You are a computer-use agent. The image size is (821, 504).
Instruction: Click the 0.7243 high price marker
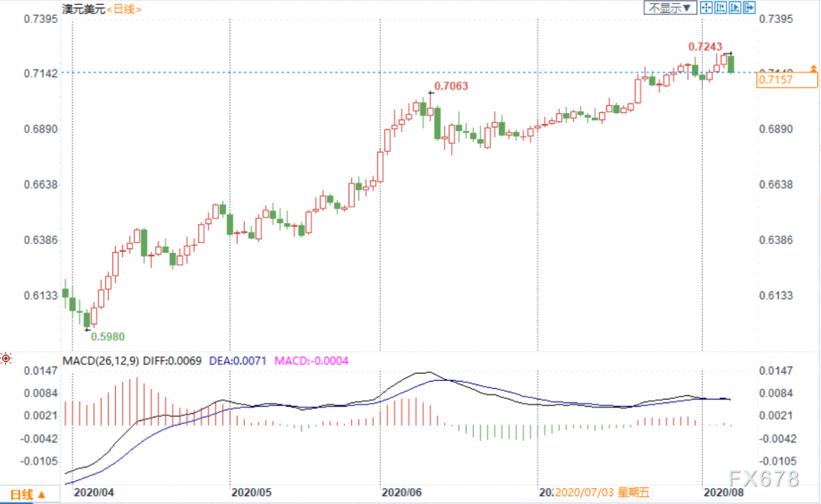[705, 47]
